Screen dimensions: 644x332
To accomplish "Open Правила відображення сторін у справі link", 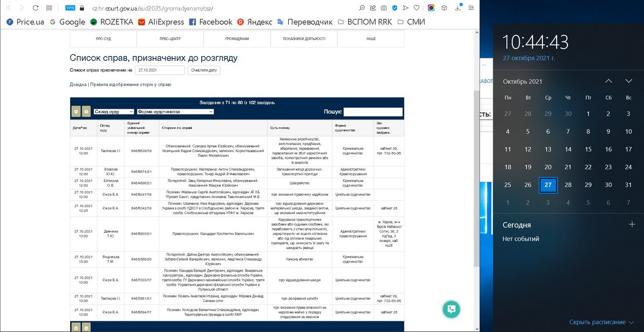I will tap(130, 84).
